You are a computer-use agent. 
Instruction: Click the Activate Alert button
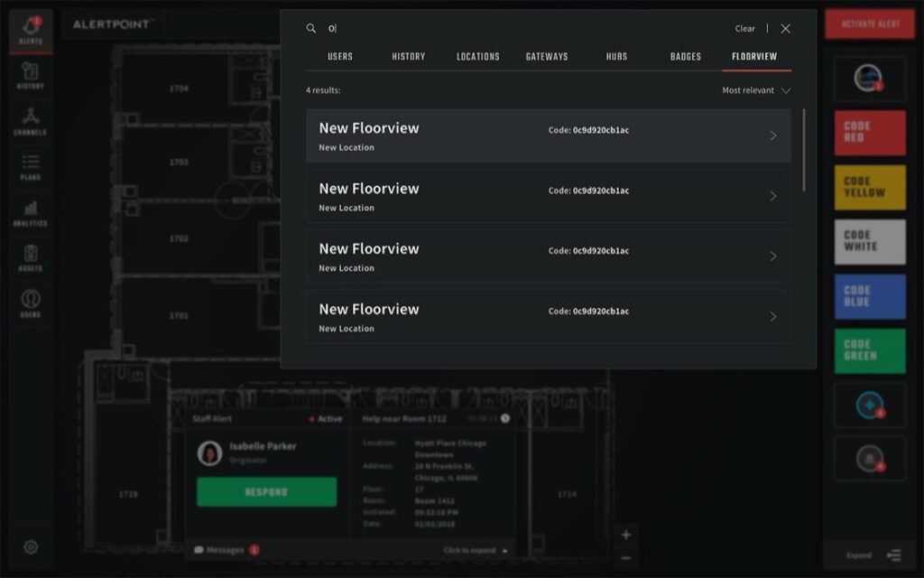click(x=870, y=24)
